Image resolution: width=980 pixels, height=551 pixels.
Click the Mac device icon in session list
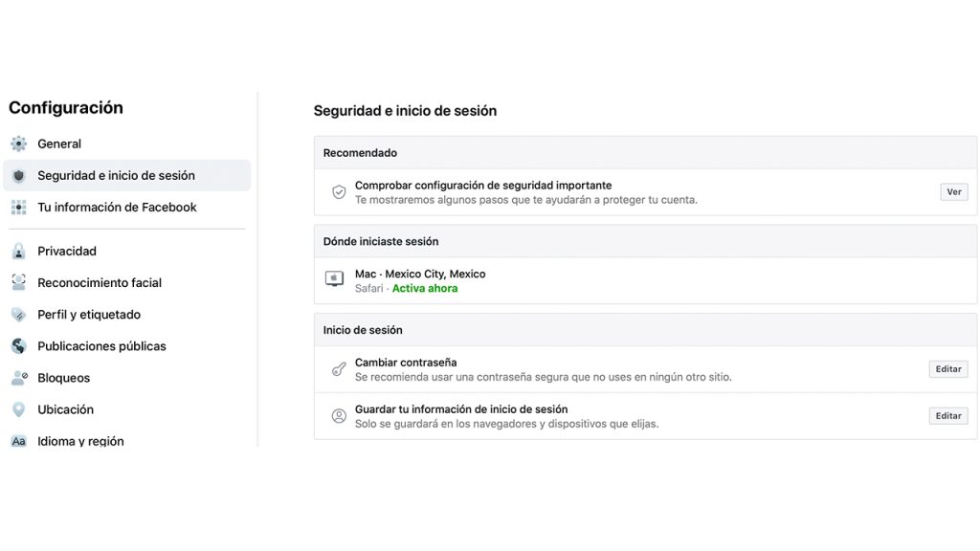coord(334,279)
